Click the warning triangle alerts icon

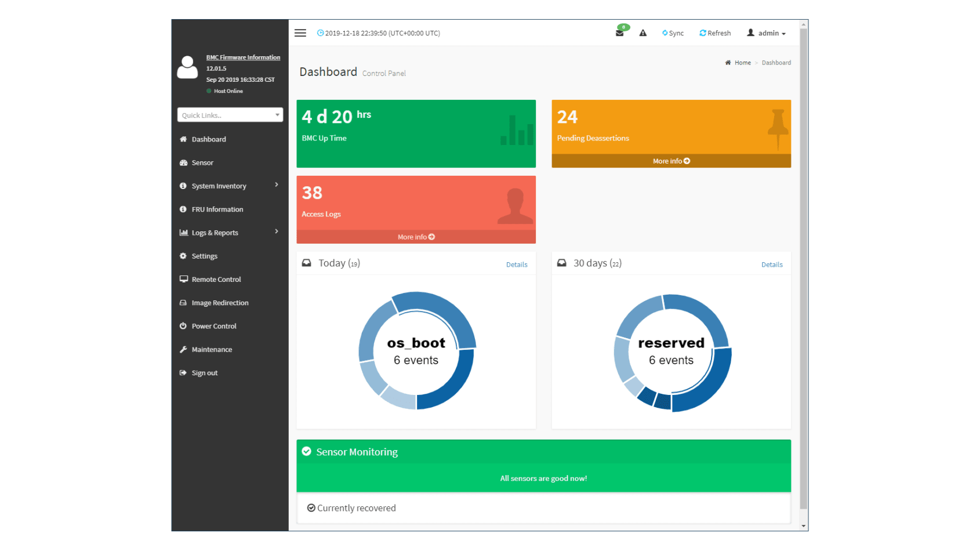point(643,33)
